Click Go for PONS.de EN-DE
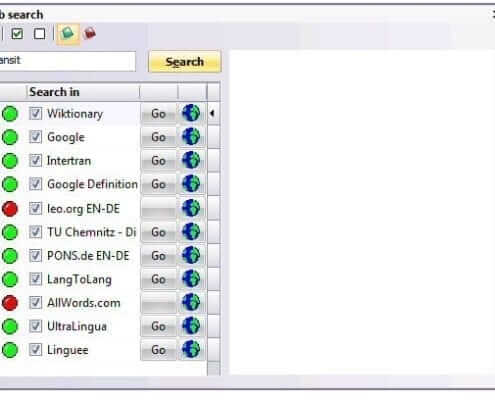The image size is (495, 400). pos(158,256)
